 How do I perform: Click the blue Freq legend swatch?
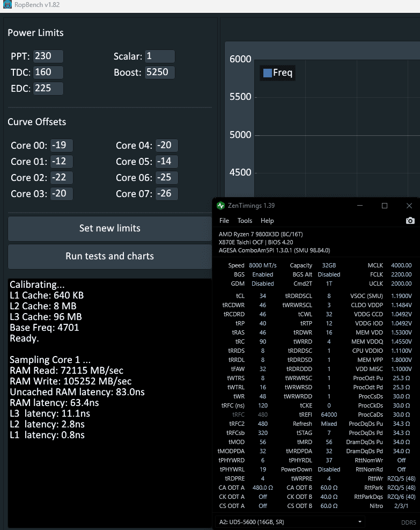click(268, 73)
